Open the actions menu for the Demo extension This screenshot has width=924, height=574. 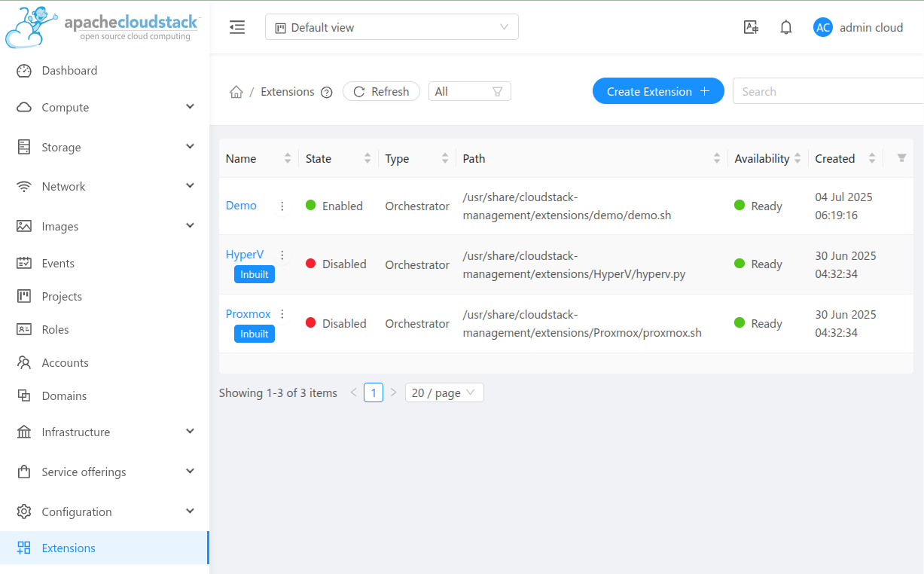click(282, 206)
